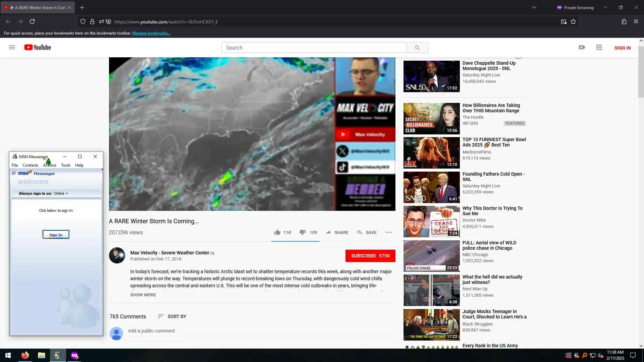Expand description with Show More
The height and width of the screenshot is (362, 644).
point(143,295)
